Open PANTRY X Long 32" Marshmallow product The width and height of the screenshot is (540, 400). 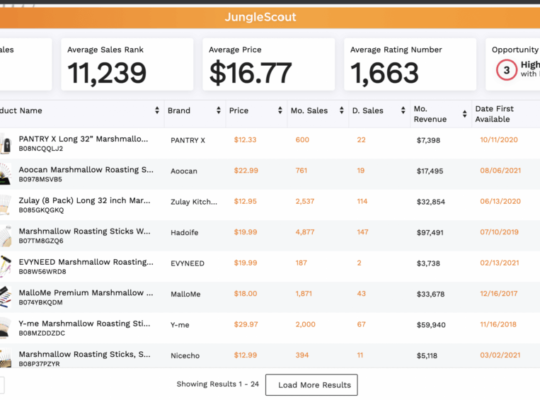[83, 139]
